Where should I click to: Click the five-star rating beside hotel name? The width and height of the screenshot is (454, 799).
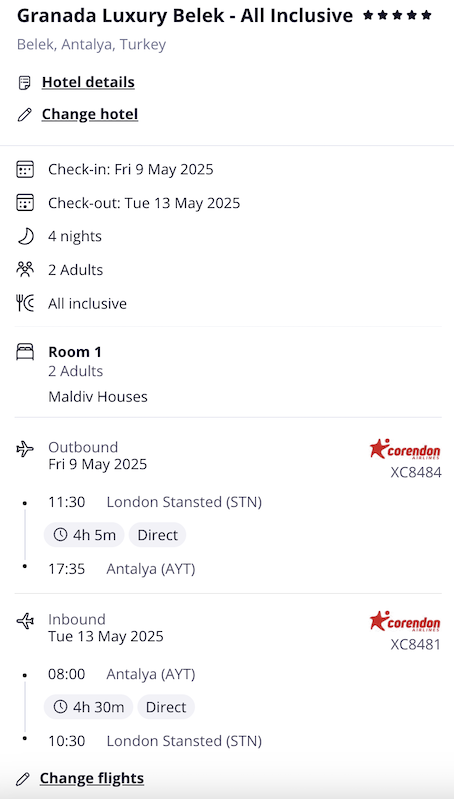[x=397, y=16]
